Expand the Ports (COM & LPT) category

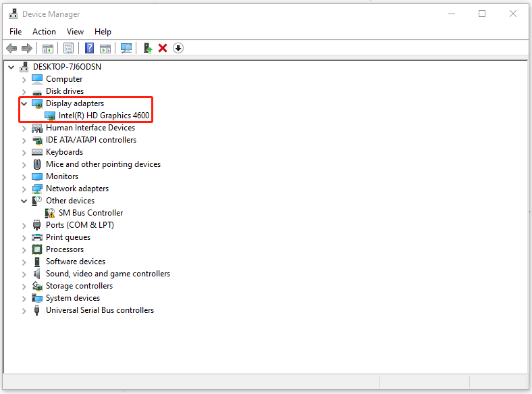24,226
